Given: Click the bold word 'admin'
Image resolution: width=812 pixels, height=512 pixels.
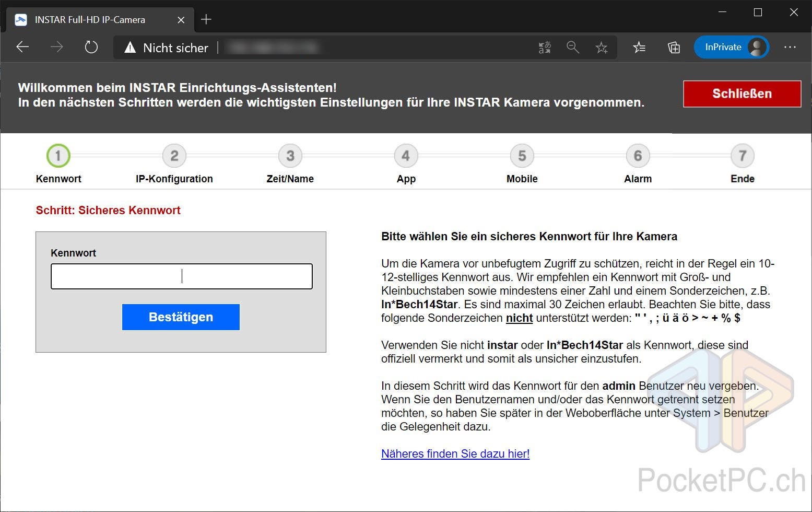Looking at the screenshot, I should click(x=619, y=386).
